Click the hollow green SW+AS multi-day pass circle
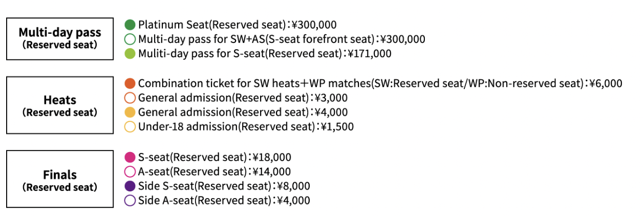Screen dimensions: 644x217 point(130,39)
